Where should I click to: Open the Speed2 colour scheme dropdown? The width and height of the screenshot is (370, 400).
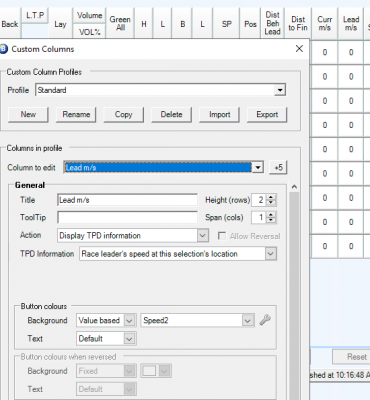247,321
